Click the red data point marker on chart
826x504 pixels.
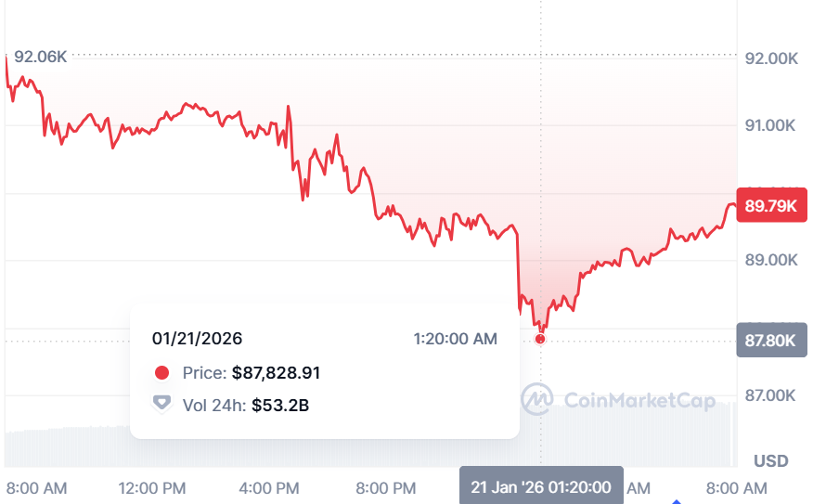(541, 339)
